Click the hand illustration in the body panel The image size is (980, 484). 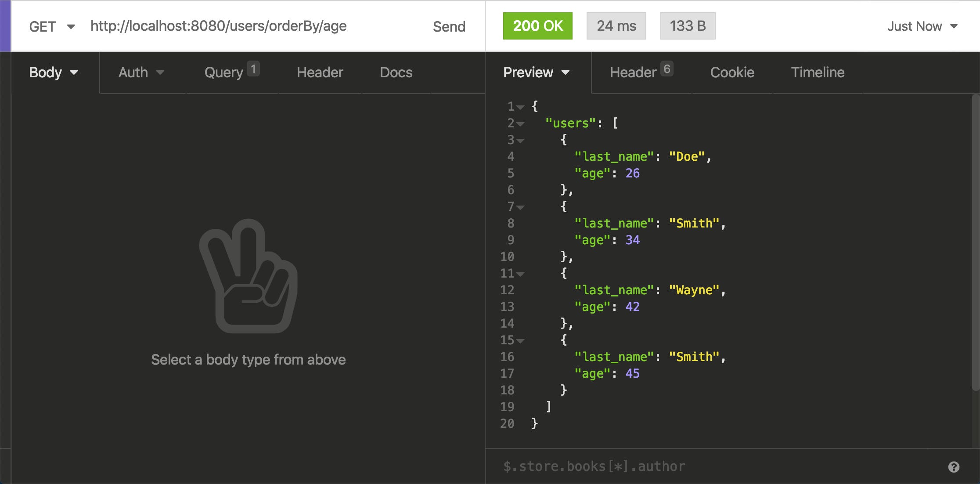(249, 285)
